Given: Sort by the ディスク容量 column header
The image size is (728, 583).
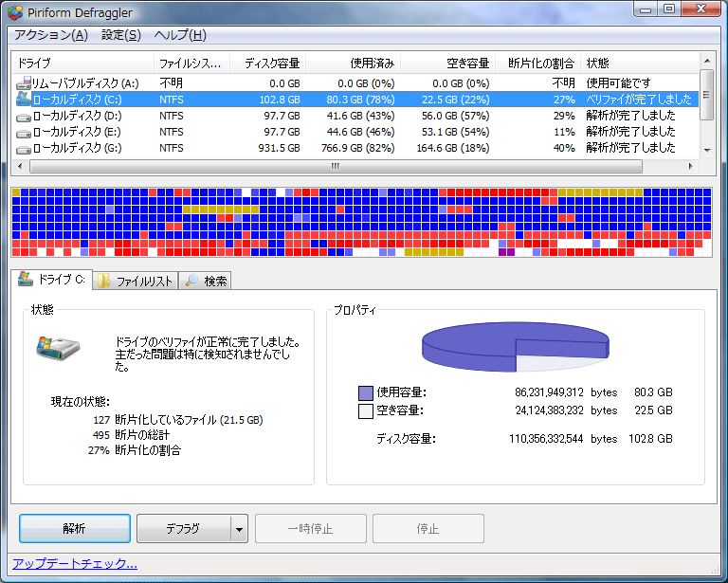Looking at the screenshot, I should [268, 63].
